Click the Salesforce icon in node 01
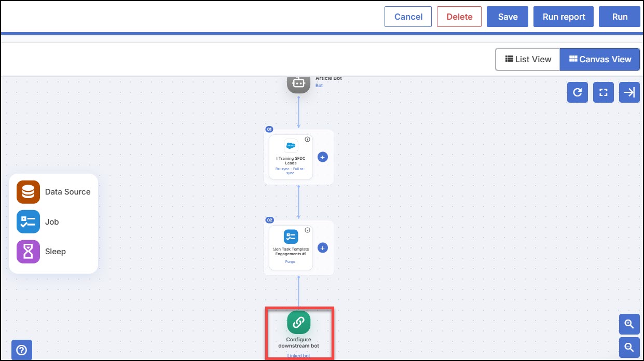 (x=291, y=146)
